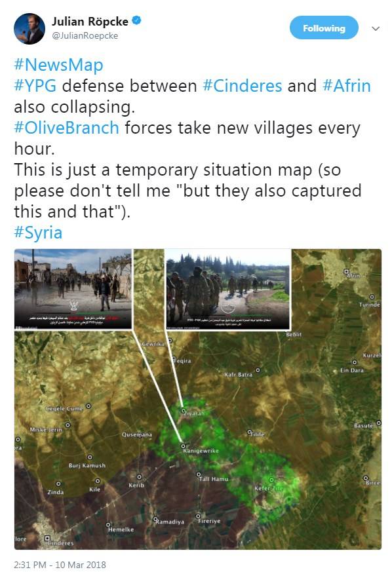The width and height of the screenshot is (392, 572).
Task: Open the tweet options chevron menu
Action: click(376, 28)
